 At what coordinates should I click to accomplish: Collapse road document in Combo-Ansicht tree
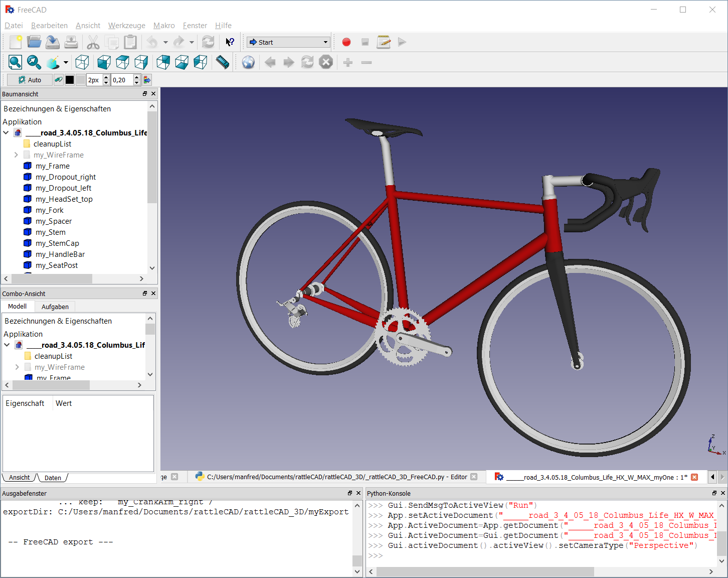click(x=7, y=345)
